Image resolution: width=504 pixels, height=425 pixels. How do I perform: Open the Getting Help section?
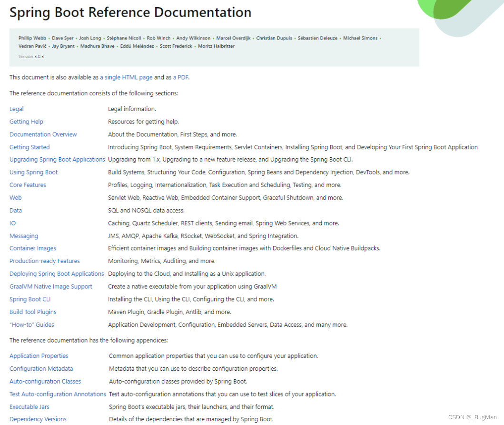(x=26, y=121)
